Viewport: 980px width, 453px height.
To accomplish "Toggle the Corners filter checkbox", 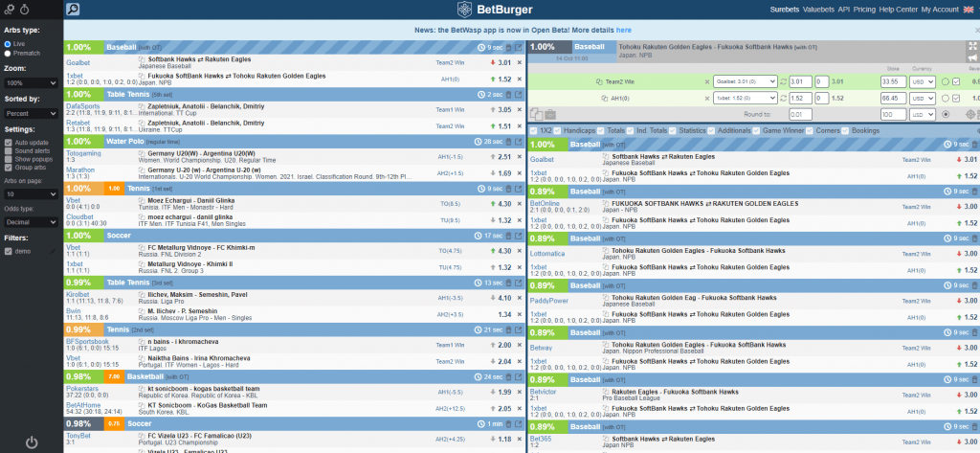I will click(x=810, y=131).
